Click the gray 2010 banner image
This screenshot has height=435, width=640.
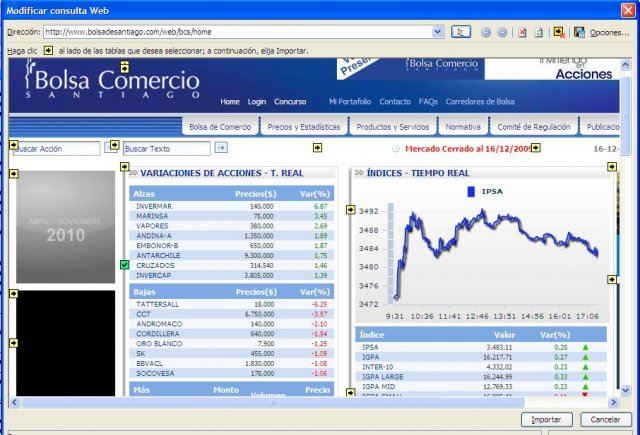click(65, 226)
